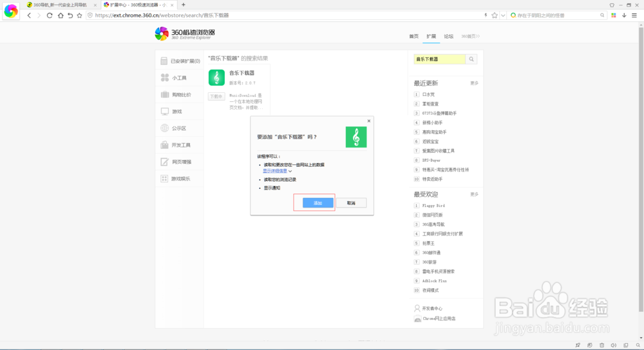Click the green music note icon in dialog
This screenshot has width=644, height=350.
356,137
